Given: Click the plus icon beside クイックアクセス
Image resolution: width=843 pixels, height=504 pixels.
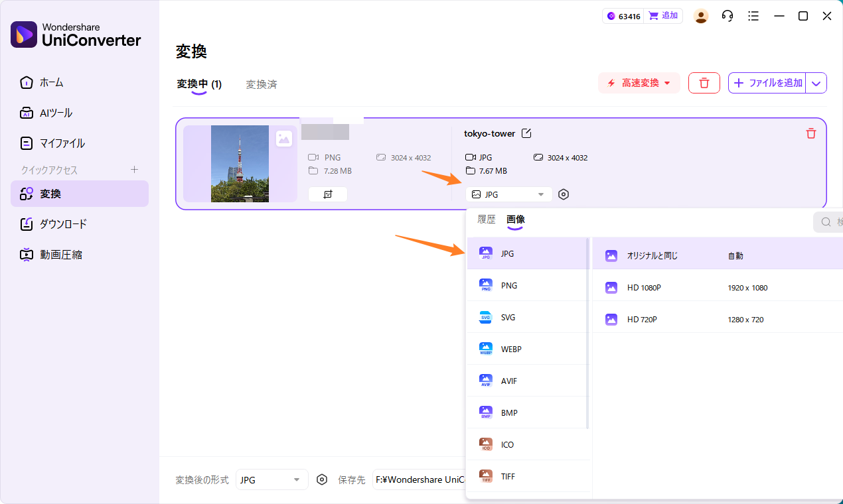Looking at the screenshot, I should point(135,170).
